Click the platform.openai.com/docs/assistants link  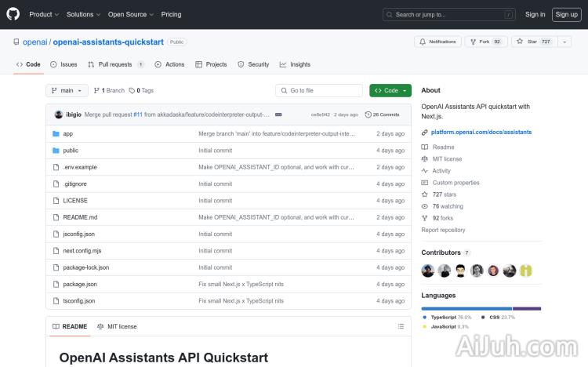(481, 132)
